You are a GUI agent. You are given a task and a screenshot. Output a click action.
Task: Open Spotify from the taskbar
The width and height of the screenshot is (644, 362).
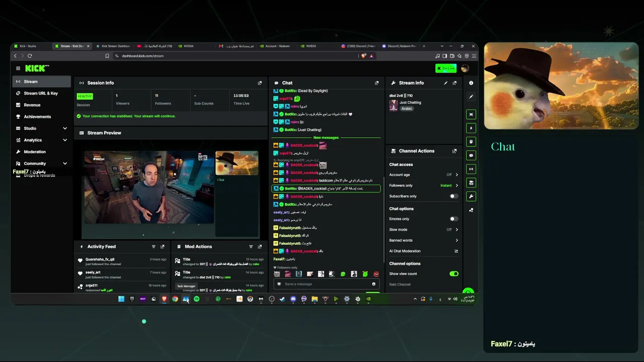[x=196, y=299]
